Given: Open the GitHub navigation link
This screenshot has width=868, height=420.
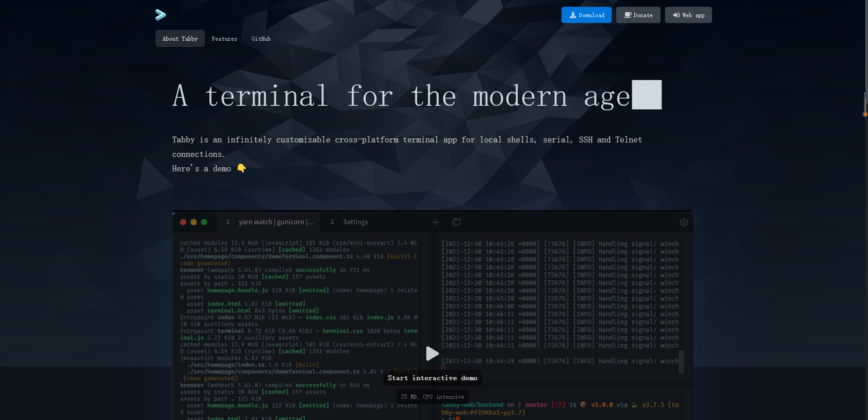Looking at the screenshot, I should pos(261,38).
